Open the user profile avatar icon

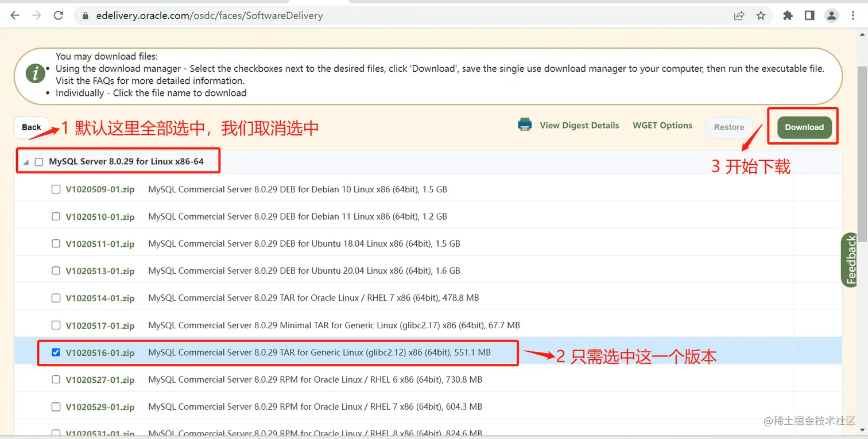(832, 16)
